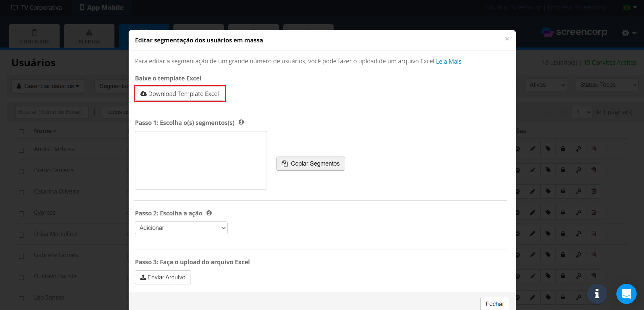Tick the checkbox next to Gabriele Gomes
This screenshot has height=310, width=644.
coord(22,256)
